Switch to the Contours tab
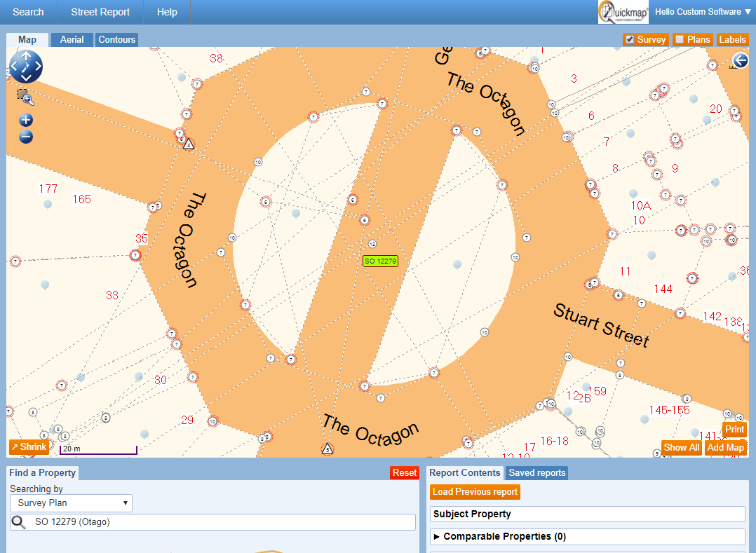 (x=116, y=39)
